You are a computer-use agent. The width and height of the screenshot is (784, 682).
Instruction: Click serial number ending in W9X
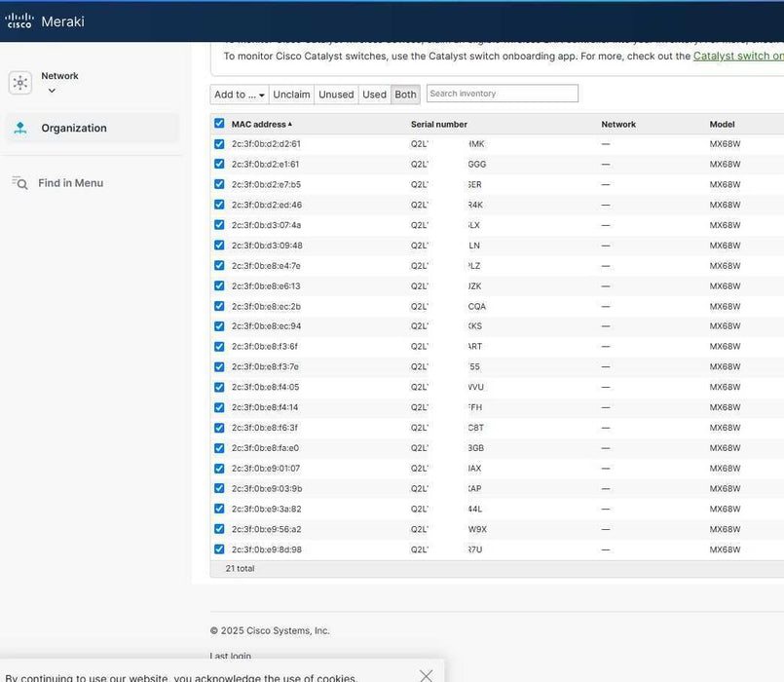tap(449, 529)
